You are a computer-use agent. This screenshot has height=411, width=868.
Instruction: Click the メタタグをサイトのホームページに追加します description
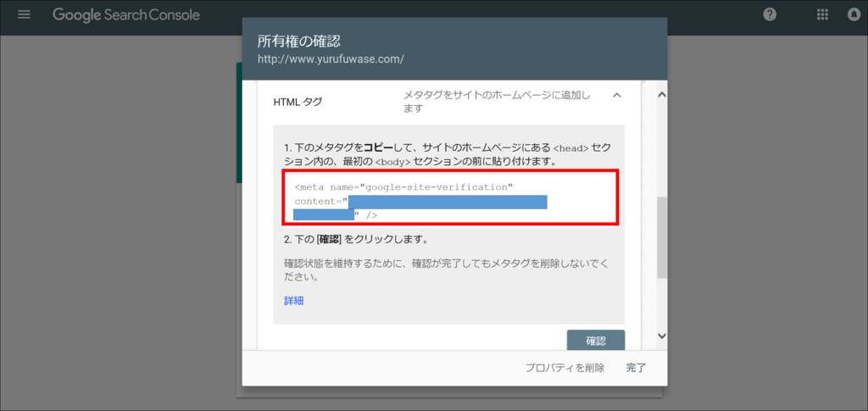click(497, 102)
